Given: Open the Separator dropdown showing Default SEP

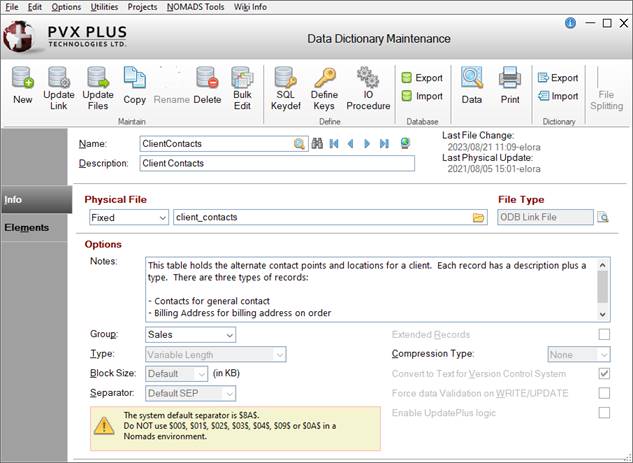Looking at the screenshot, I should 191,393.
